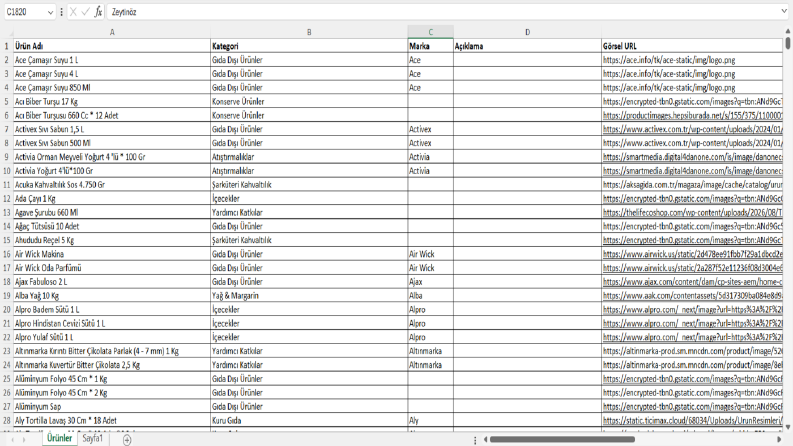Screen dimensions: 793x446
Task: Cancel the formula entry with X
Action: click(73, 12)
